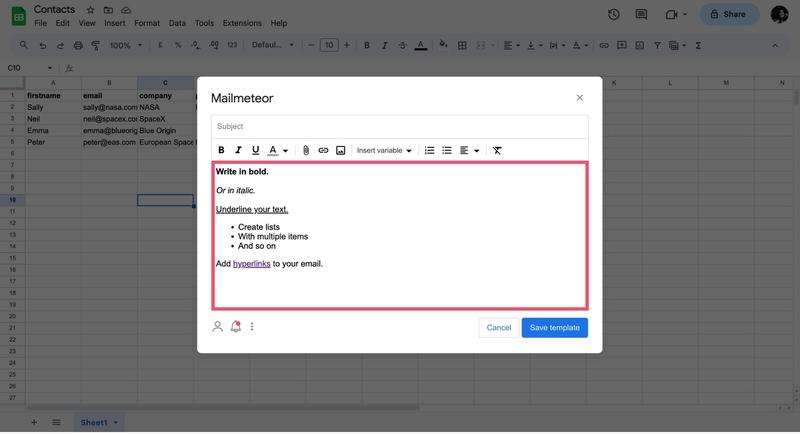Open the C10 name box dropdown

tap(49, 68)
